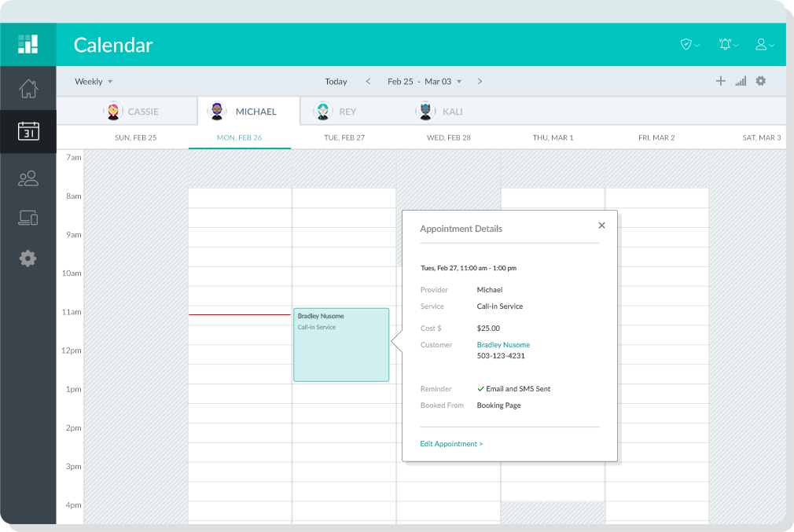Switch to the MICHAEL provider tab
The height and width of the screenshot is (532, 794).
point(248,112)
